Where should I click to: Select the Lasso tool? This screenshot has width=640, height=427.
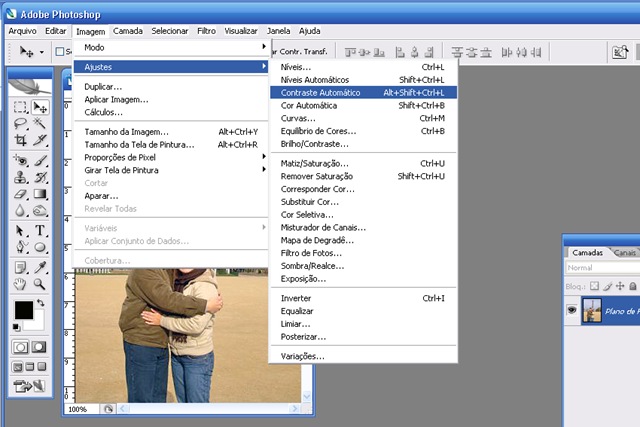click(20, 123)
